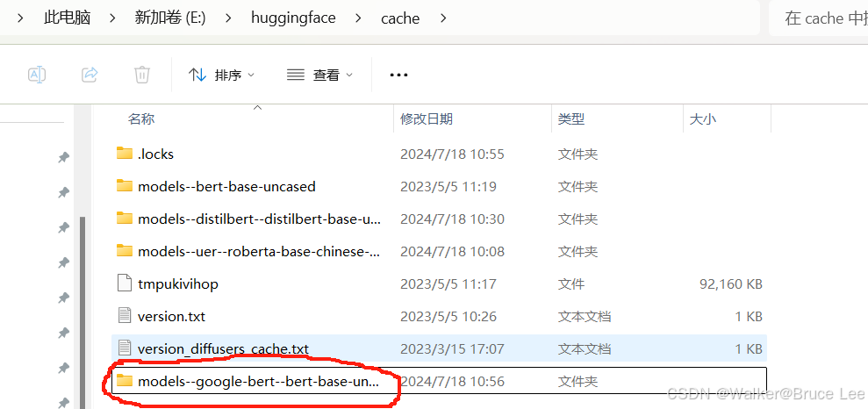Image resolution: width=868 pixels, height=409 pixels.
Task: Select the .locks folder icon
Action: [125, 154]
